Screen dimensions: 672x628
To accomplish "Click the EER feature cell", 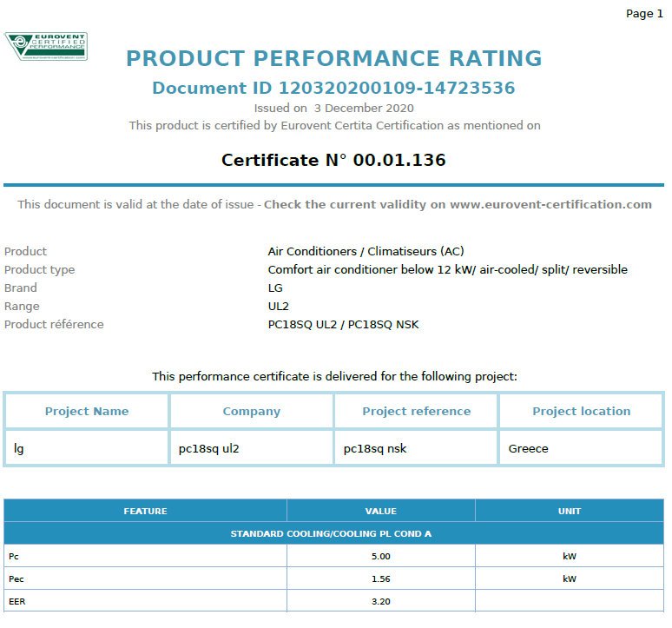I will click(x=145, y=601).
